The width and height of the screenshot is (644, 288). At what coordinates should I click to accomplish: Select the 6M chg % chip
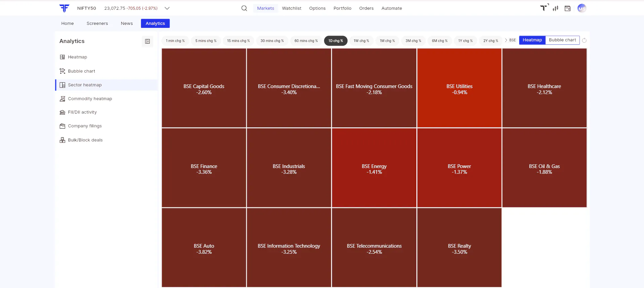[440, 41]
